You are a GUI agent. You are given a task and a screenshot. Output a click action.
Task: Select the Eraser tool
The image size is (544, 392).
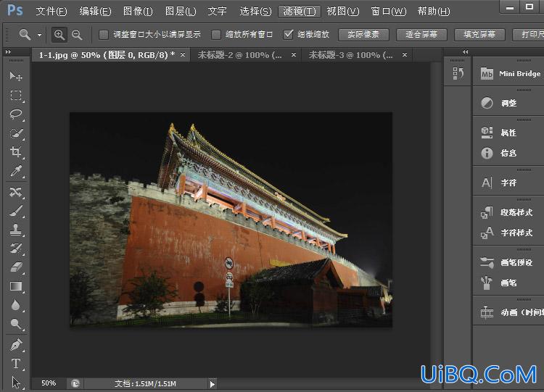point(16,267)
